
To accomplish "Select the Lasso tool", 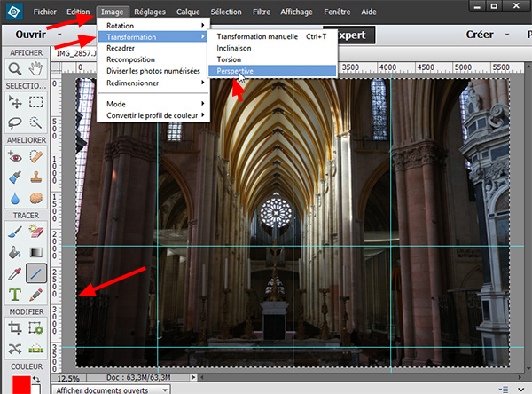I will click(15, 122).
